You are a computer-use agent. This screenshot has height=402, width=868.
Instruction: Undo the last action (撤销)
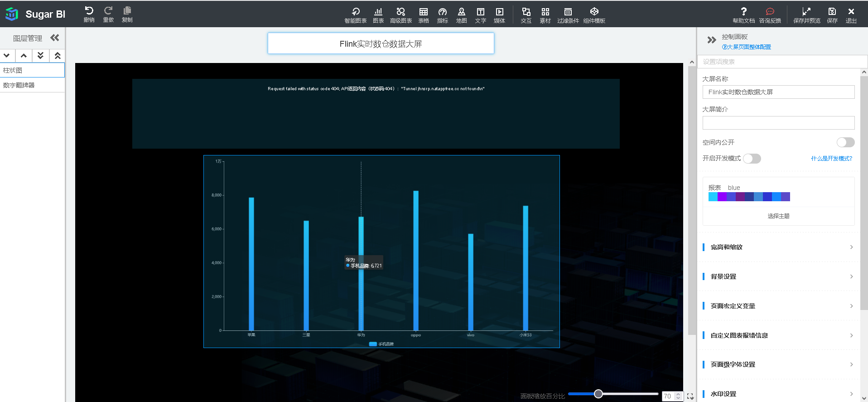[89, 15]
